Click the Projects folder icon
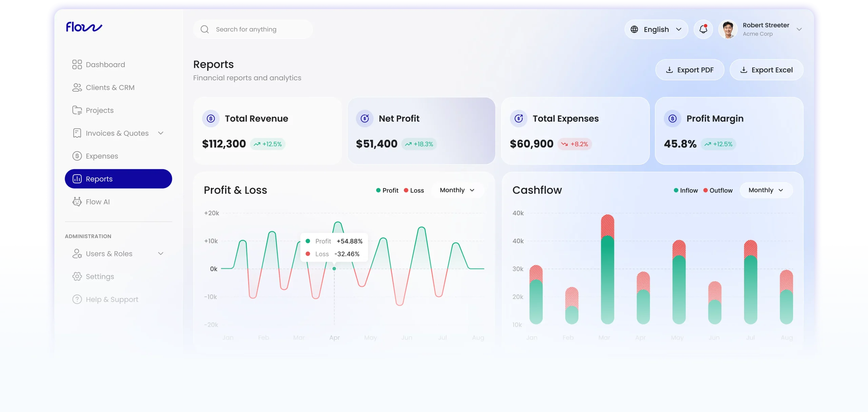This screenshot has width=868, height=412. coord(77,110)
